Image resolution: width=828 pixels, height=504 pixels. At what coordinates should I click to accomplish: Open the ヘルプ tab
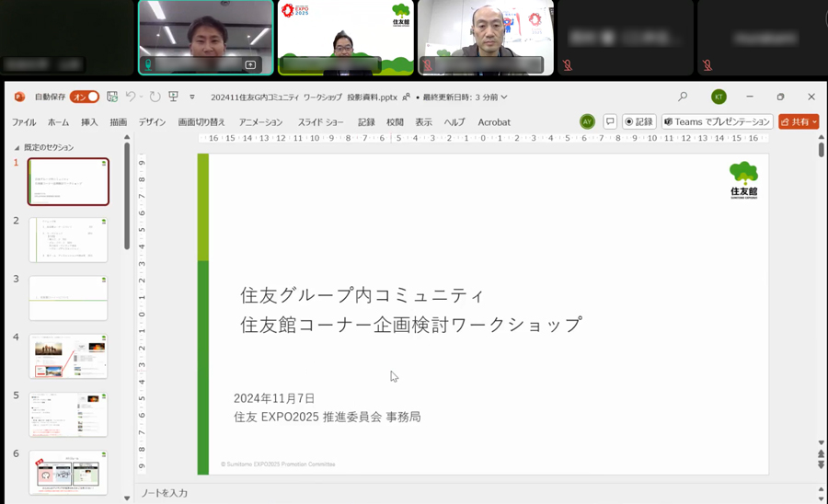tap(454, 122)
